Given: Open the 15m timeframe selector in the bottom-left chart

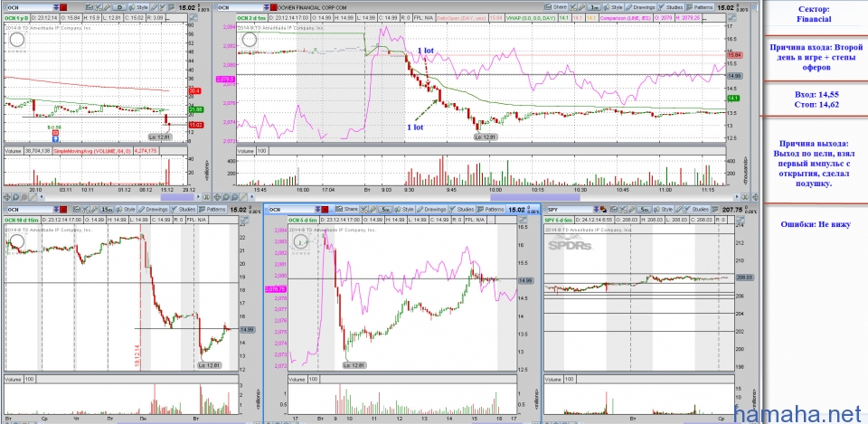Looking at the screenshot, I should coord(107,209).
